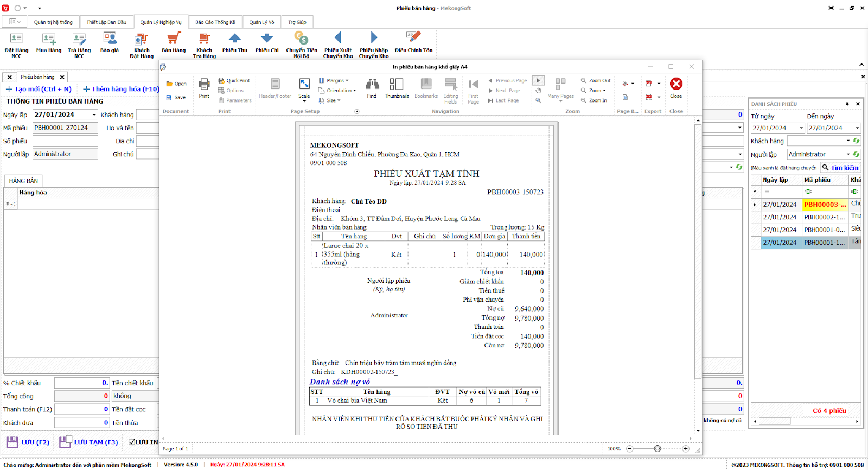Click the Print icon in preview toolbar
Screen dimensions: 868x470
click(204, 88)
